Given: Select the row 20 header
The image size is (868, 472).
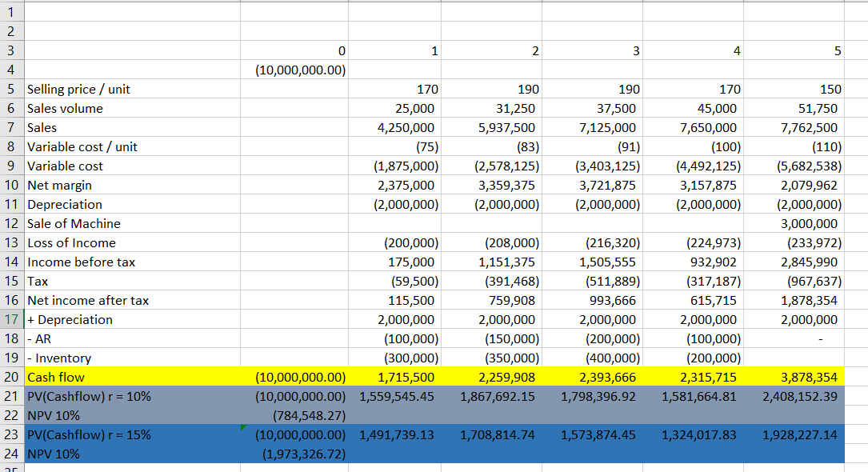Looking at the screenshot, I should click(11, 377).
